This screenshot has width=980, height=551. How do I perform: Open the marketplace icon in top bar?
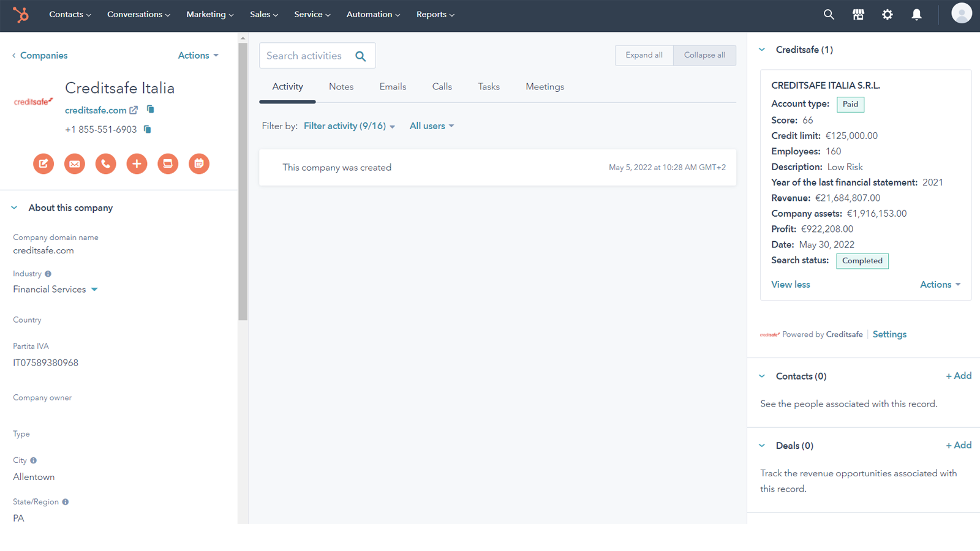coord(858,15)
